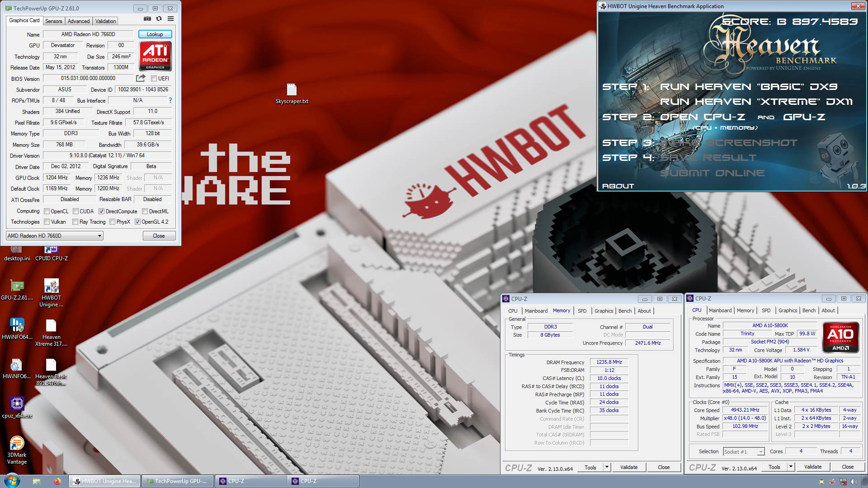Image resolution: width=868 pixels, height=488 pixels.
Task: Toggle the DirectCompute checkbox
Action: coord(101,211)
